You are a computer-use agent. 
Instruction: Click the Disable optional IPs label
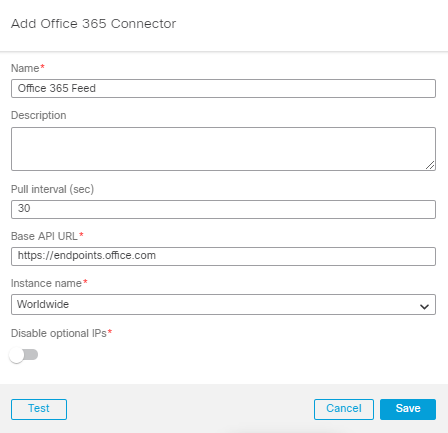[59, 333]
